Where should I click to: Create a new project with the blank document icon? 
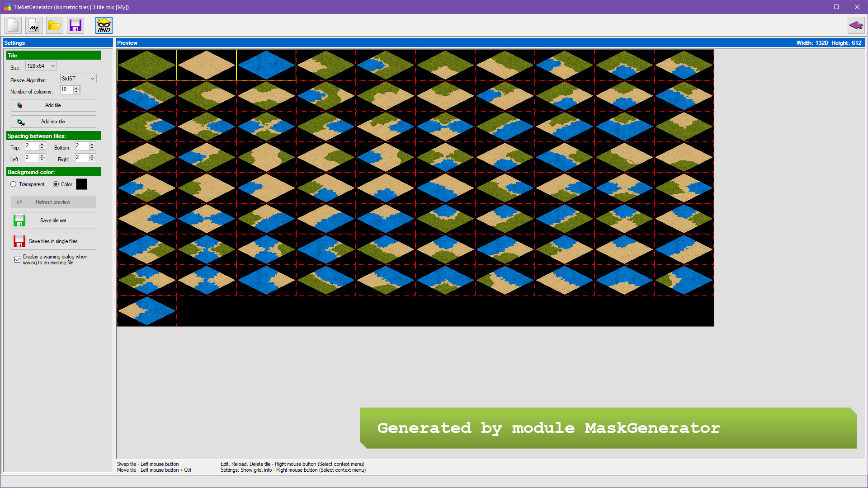13,25
